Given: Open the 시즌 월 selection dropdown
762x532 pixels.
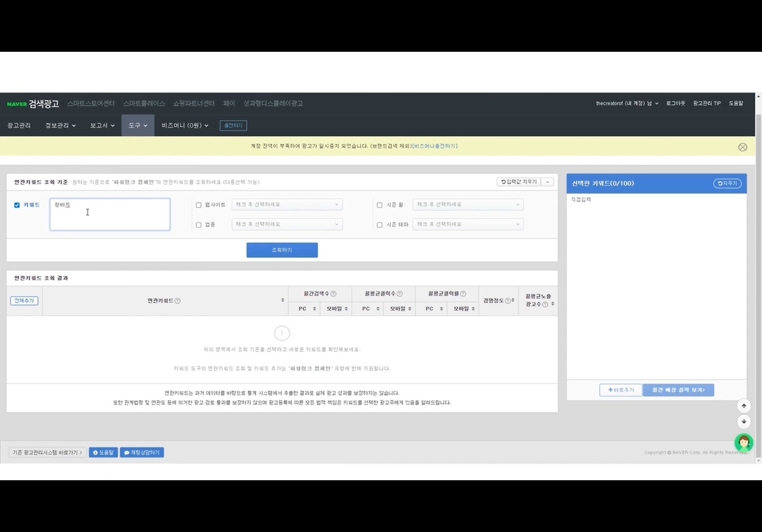Looking at the screenshot, I should [x=468, y=205].
